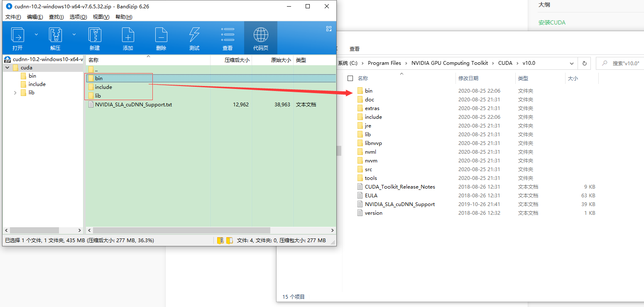Collapse the cuda tree node

pos(7,68)
